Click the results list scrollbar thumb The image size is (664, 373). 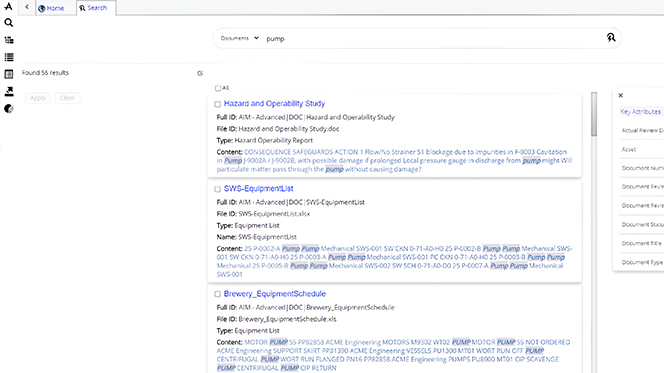pyautogui.click(x=594, y=114)
